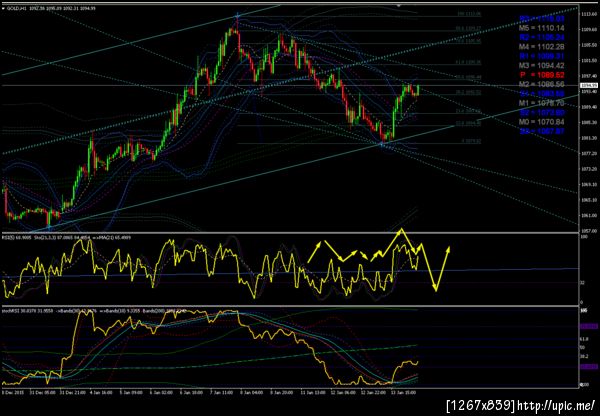Select the M1 = 1078.70 pivot label
The height and width of the screenshot is (416, 600).
pos(541,103)
